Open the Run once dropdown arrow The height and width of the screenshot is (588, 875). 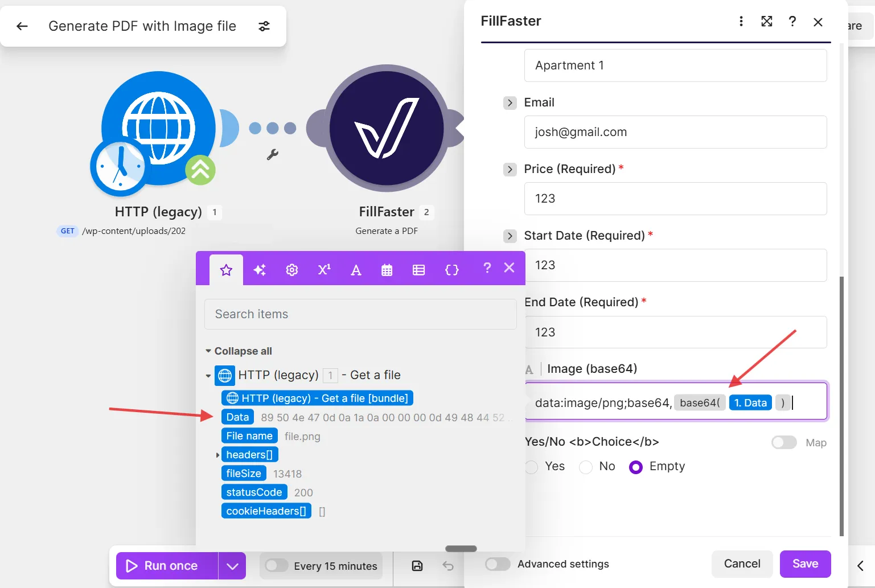pos(232,566)
